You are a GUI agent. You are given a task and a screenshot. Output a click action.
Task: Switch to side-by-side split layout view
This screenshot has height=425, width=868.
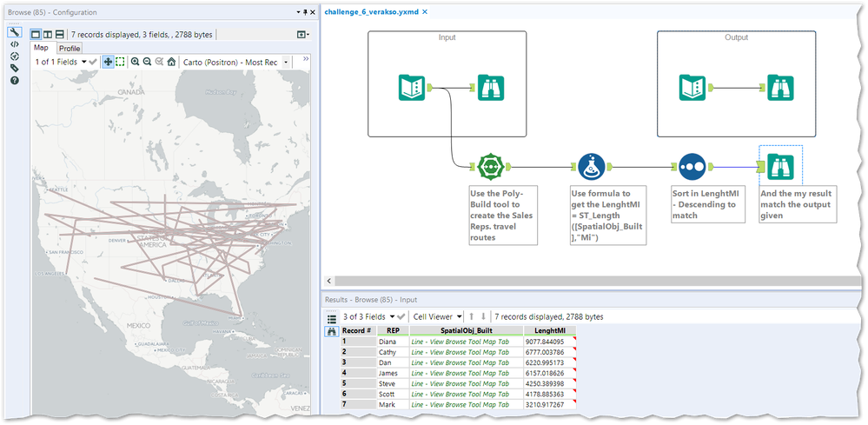(x=48, y=34)
